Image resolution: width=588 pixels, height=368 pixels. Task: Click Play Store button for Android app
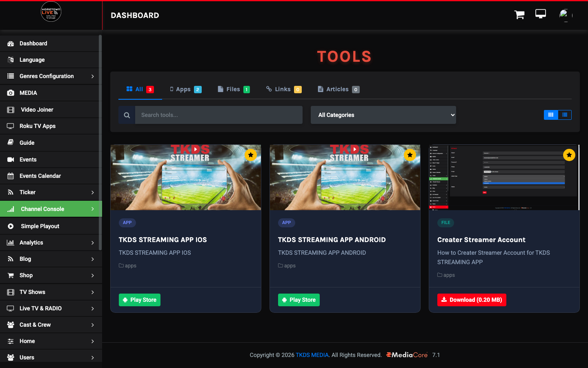[x=299, y=300]
